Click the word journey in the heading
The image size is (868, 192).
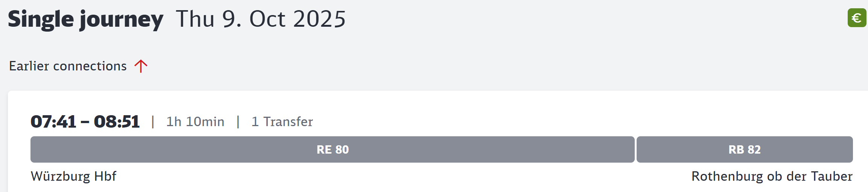tap(122, 20)
